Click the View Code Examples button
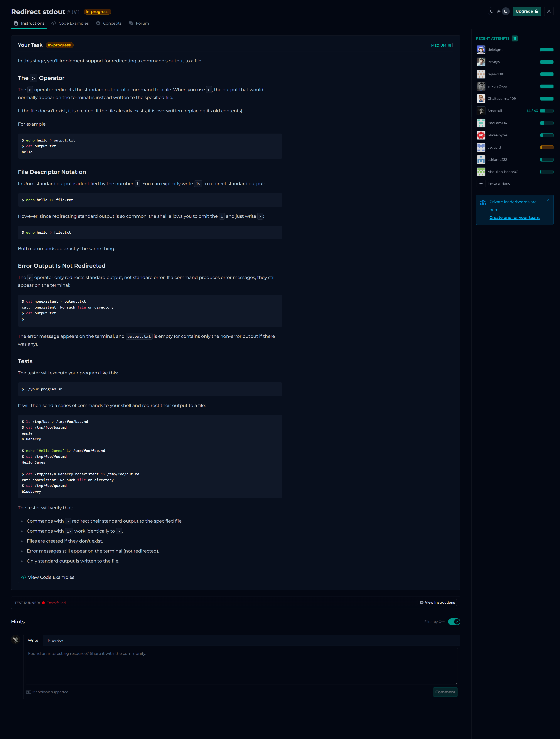The width and height of the screenshot is (560, 739). [x=48, y=577]
